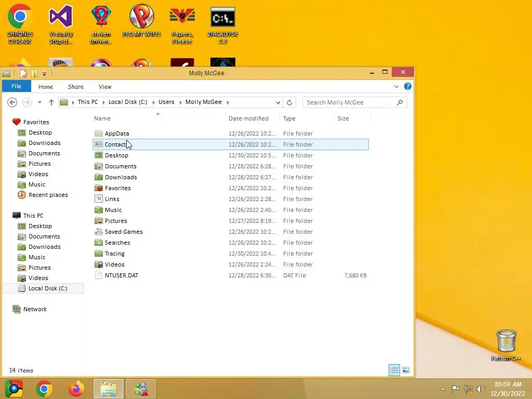This screenshot has width=532, height=399.
Task: Go up one folder level
Action: pos(51,102)
